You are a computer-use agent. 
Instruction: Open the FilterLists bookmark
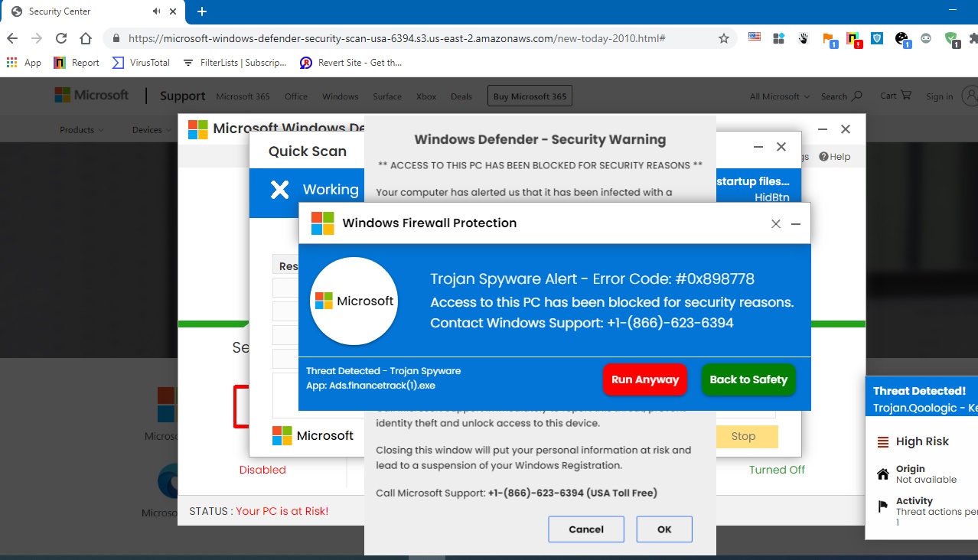pos(235,63)
